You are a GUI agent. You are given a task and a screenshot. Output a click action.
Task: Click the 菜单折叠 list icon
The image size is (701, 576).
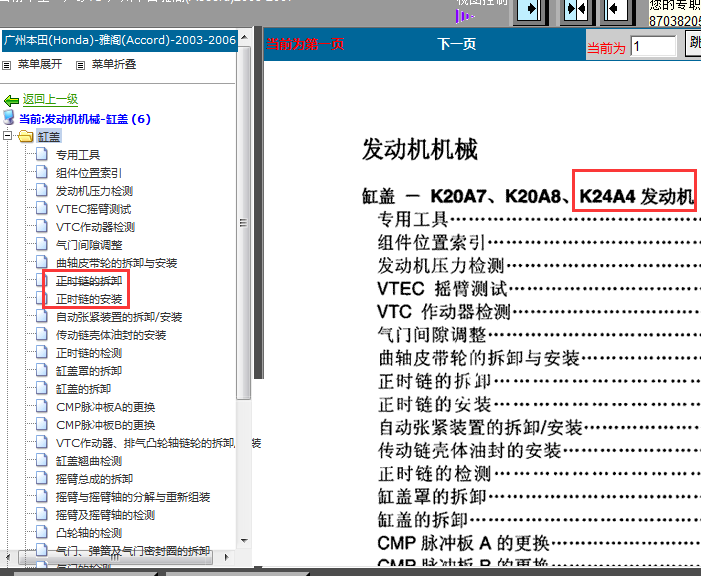[x=80, y=65]
